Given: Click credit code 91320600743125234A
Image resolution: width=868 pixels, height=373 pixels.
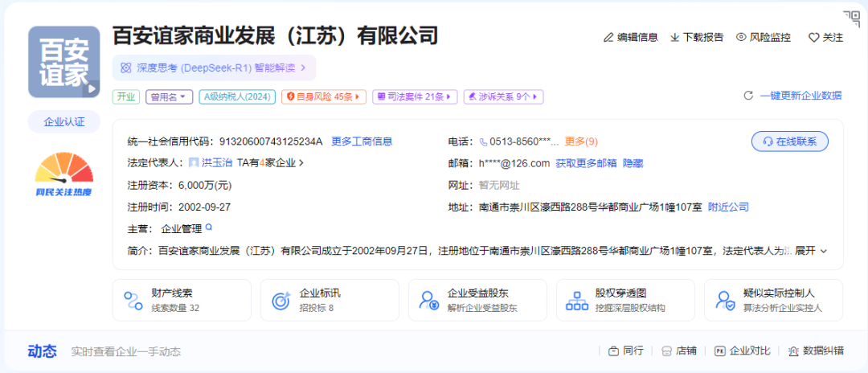Looking at the screenshot, I should 272,141.
